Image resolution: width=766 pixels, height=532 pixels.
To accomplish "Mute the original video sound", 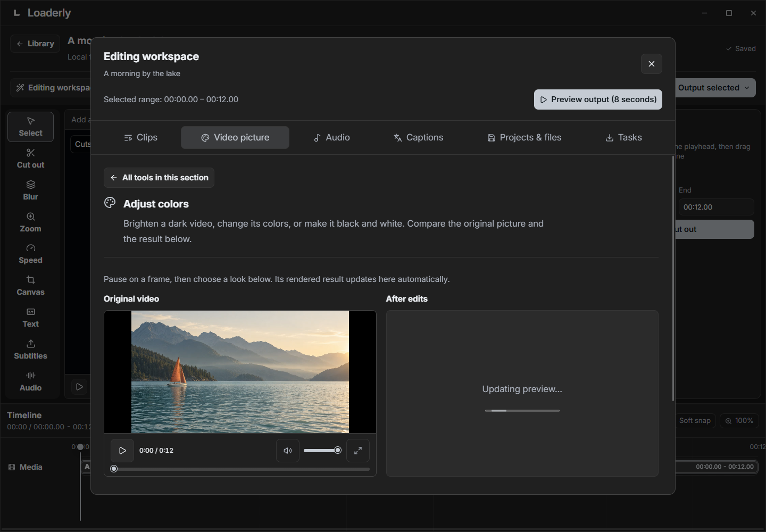I will [288, 451].
